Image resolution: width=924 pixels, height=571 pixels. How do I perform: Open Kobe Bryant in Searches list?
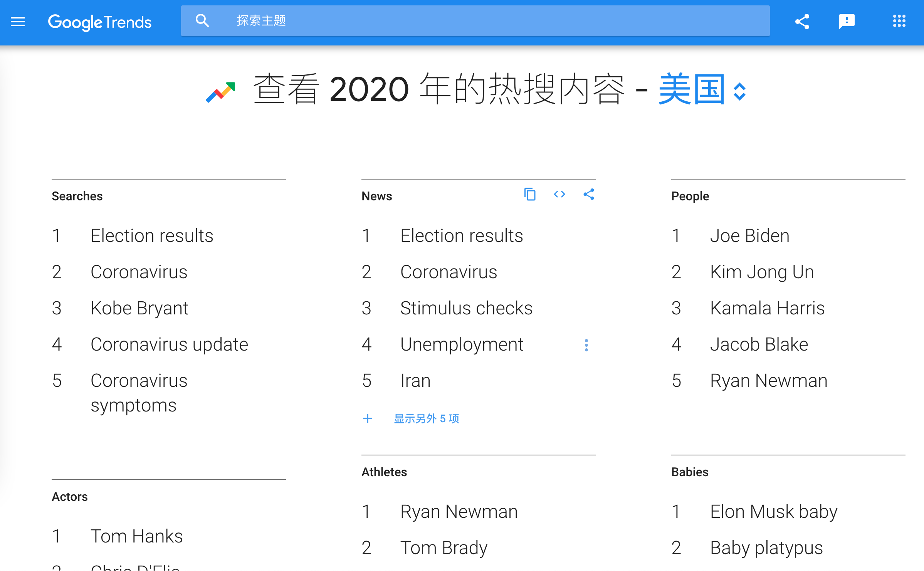(x=139, y=308)
